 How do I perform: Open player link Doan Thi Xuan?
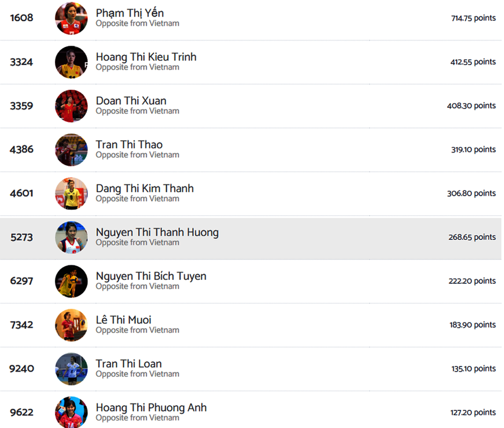[131, 101]
